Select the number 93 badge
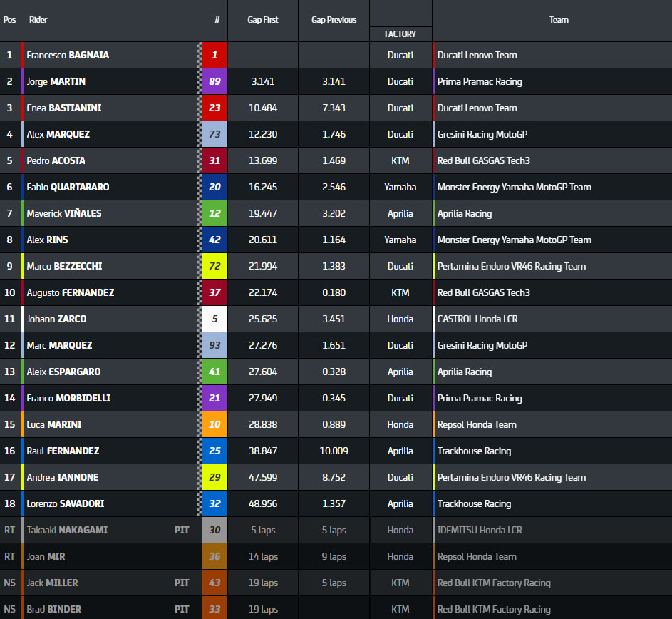Viewport: 672px width, 619px height. (x=214, y=345)
